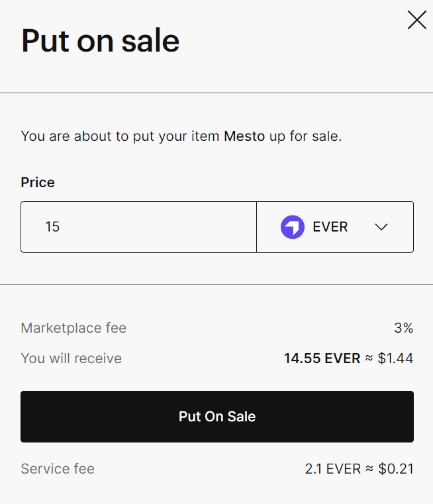Expand the currency chevron arrow
Image resolution: width=433 pixels, height=504 pixels.
[381, 227]
